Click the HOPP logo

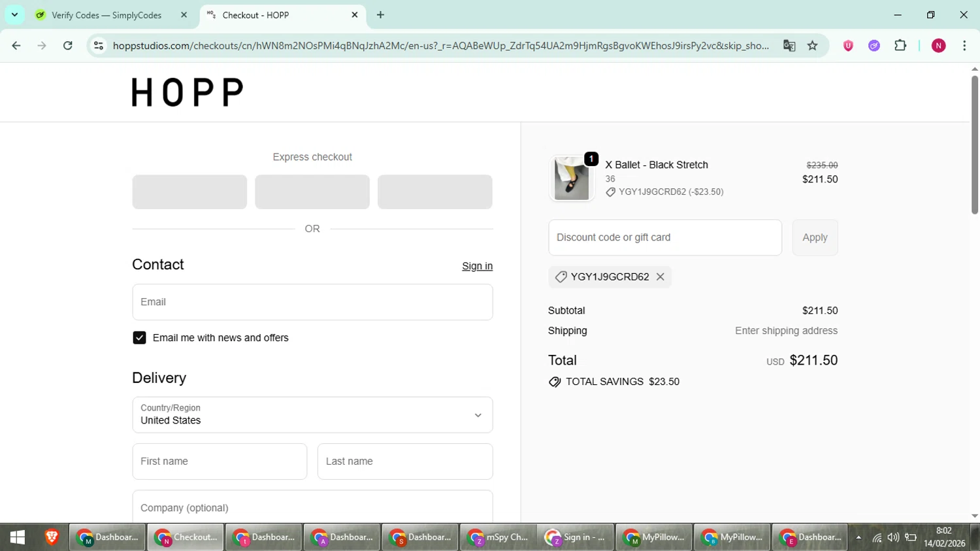click(188, 92)
